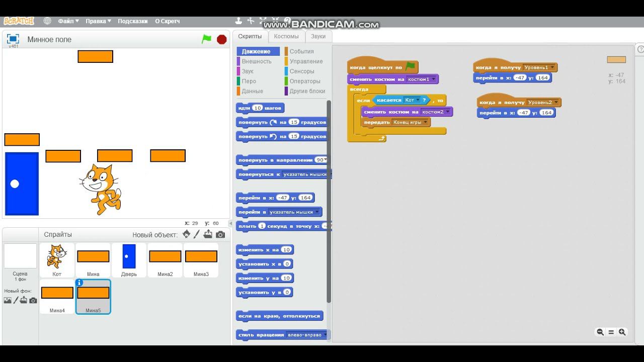Image resolution: width=644 pixels, height=362 pixels.
Task: Click the blocks palette vertical scrollbar
Action: [329, 201]
